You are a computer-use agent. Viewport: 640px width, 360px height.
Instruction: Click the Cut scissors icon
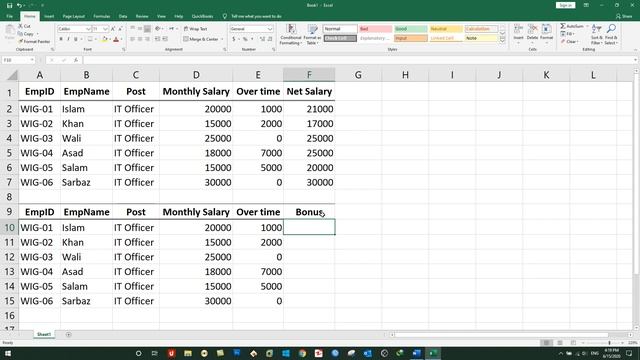[x=20, y=26]
